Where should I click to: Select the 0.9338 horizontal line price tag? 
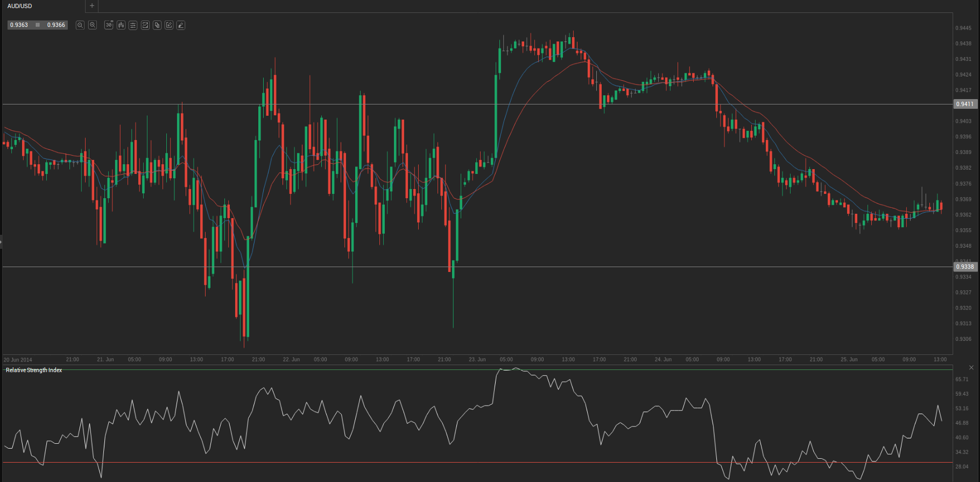[x=964, y=267]
